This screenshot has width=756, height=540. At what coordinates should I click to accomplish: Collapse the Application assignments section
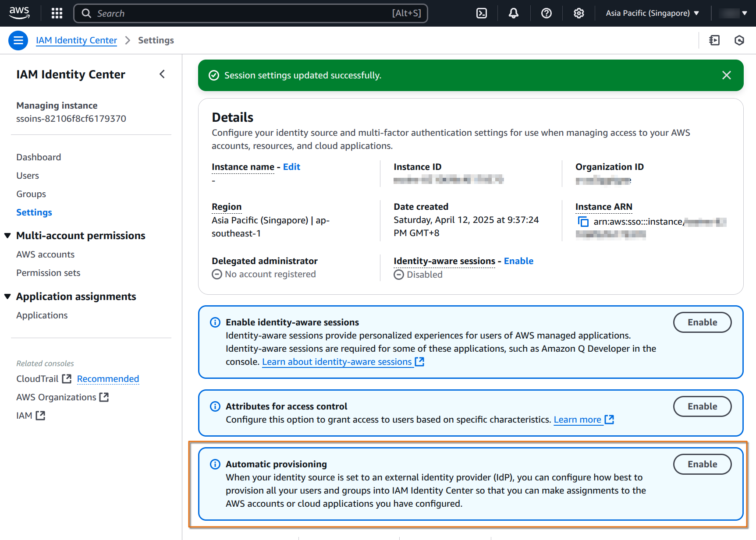[7, 296]
